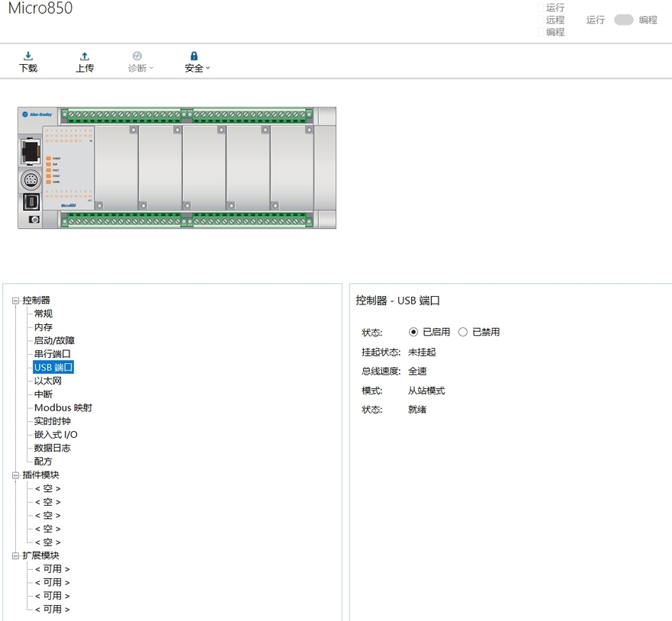Viewport: 672px width, 621px height.
Task: Click the 远程 status checkbox
Action: [541, 20]
